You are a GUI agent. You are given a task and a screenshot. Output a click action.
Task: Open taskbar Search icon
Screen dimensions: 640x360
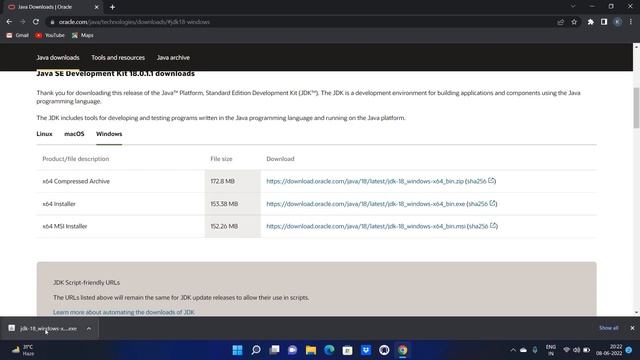click(x=256, y=350)
